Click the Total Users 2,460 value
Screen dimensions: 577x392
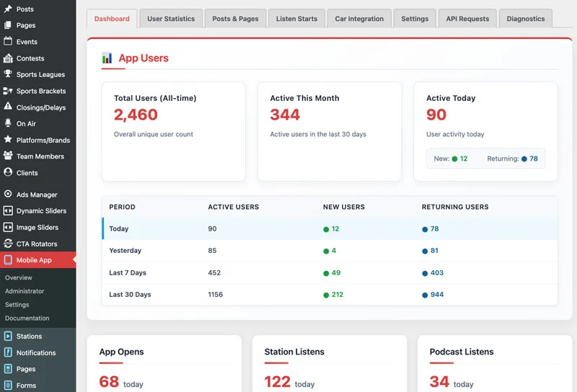(136, 115)
